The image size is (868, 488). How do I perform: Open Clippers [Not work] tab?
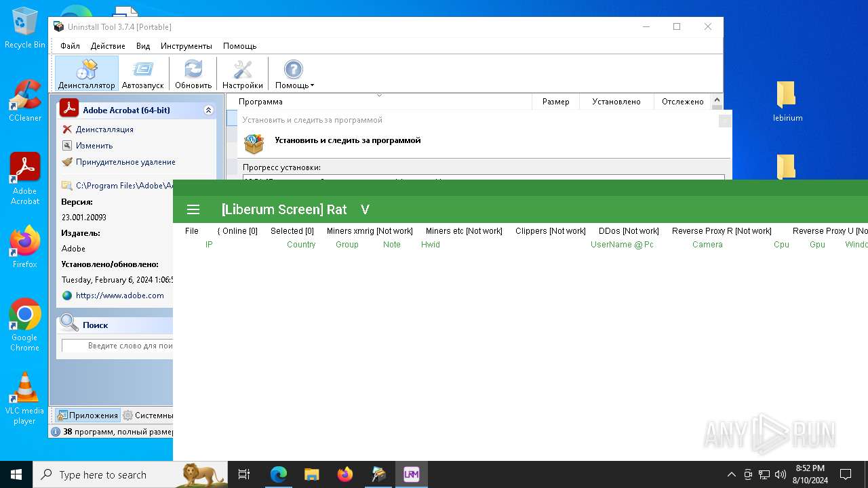coord(551,231)
